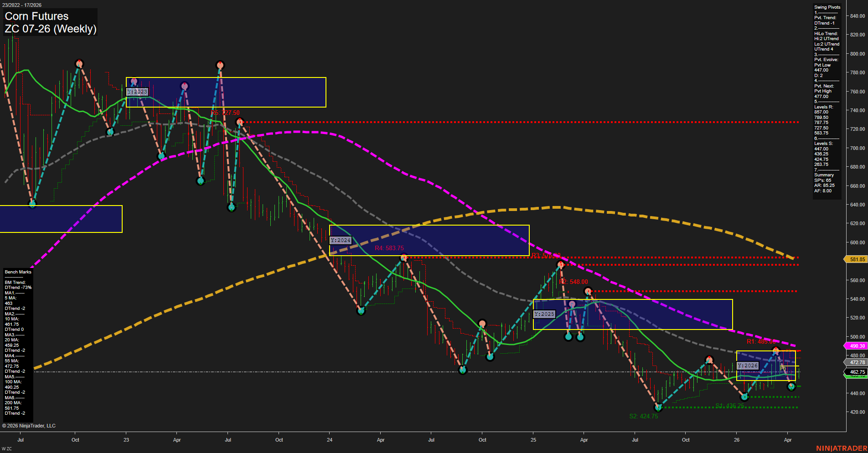The width and height of the screenshot is (868, 453).
Task: Click the R4: 583.75 resistance label
Action: point(390,248)
